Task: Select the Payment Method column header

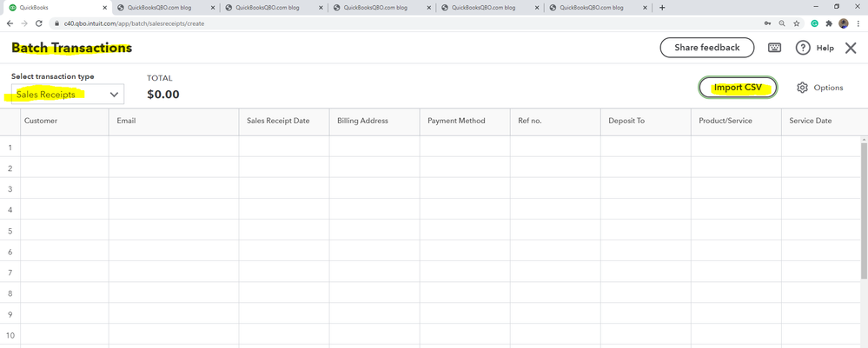Action: pos(465,121)
